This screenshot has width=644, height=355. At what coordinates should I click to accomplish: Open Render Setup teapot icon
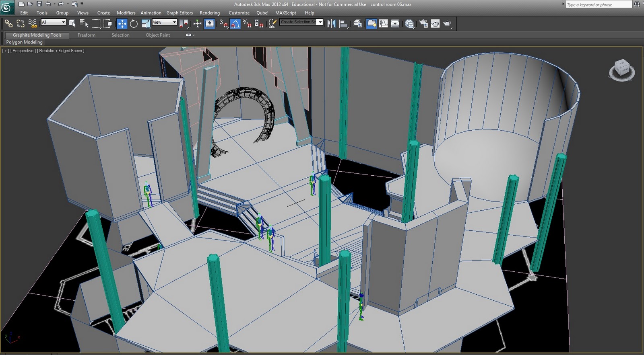pos(423,24)
